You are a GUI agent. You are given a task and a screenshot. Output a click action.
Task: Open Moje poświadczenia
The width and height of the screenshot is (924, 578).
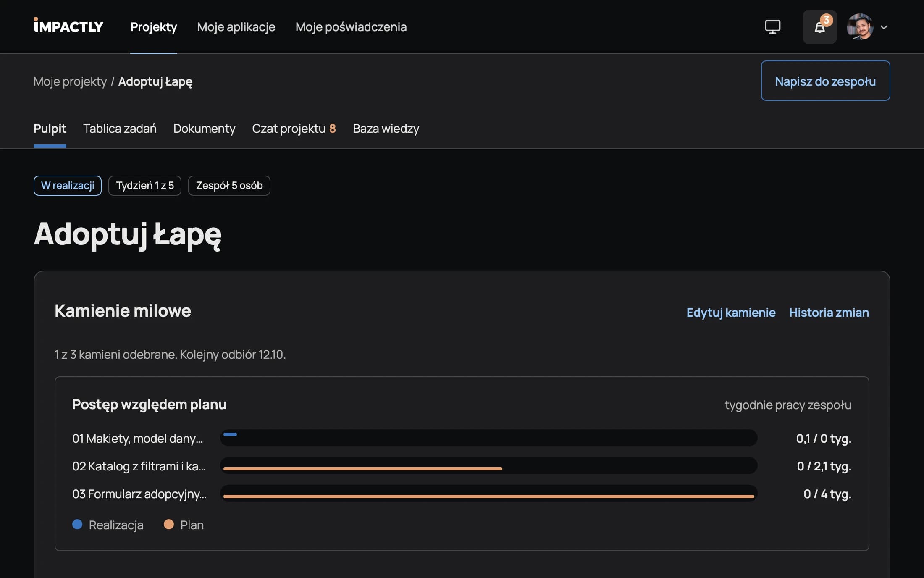(351, 27)
